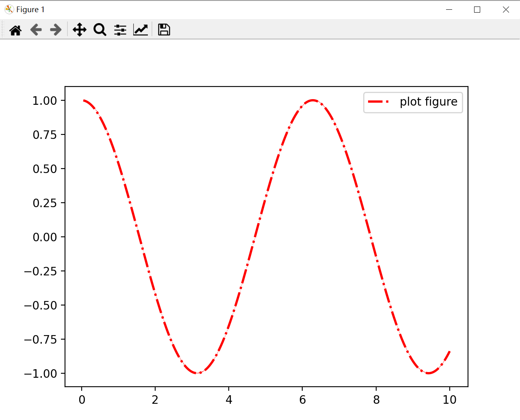Screen dimensions: 520x420
Task: Click the 'Figure 1' window title text
Action: pyautogui.click(x=30, y=9)
